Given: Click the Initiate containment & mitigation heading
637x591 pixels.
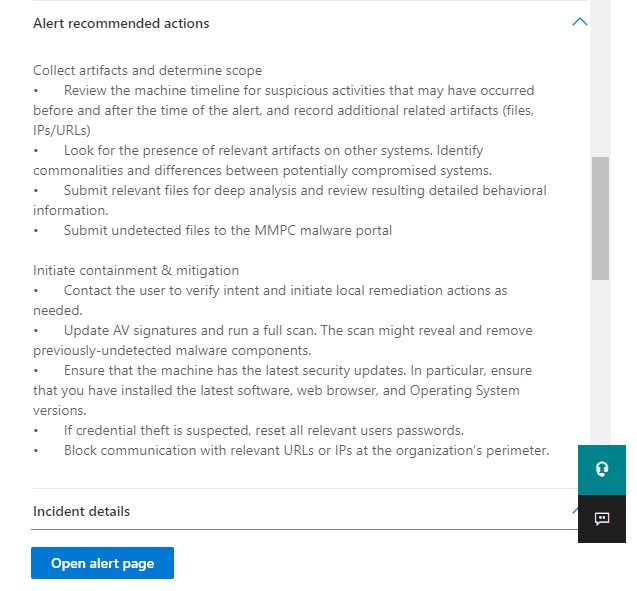Looking at the screenshot, I should point(136,270).
